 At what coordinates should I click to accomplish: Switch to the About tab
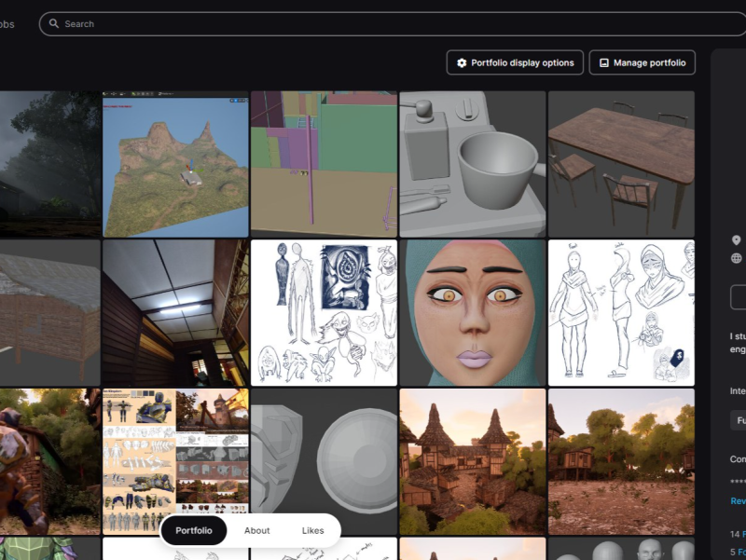tap(256, 530)
